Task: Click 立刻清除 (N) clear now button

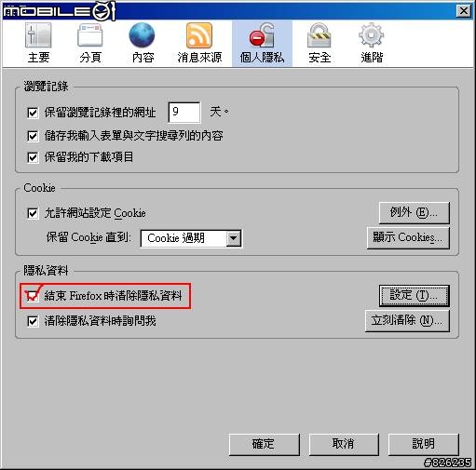Action: click(407, 321)
